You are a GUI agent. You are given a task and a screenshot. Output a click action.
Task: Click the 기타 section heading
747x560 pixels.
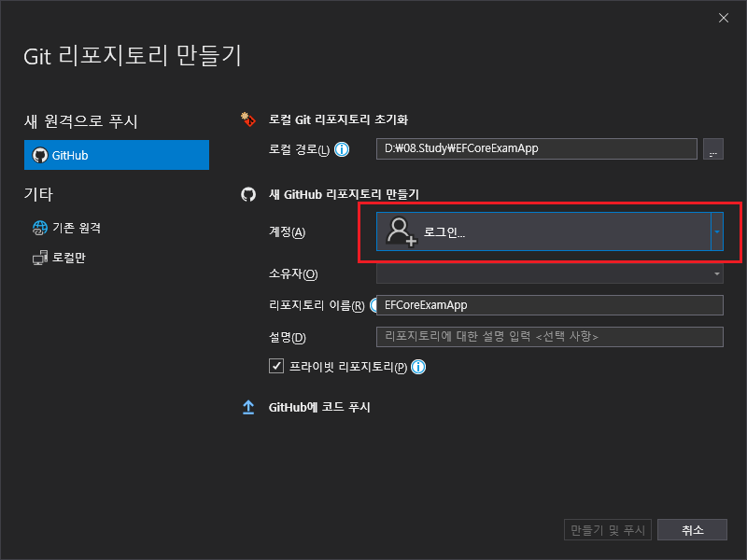[x=38, y=194]
